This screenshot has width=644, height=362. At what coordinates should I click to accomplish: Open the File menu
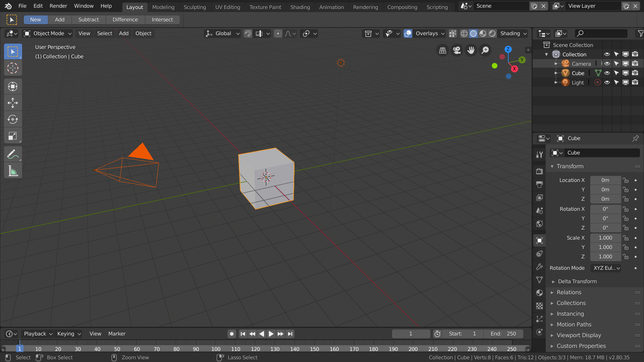click(x=22, y=6)
